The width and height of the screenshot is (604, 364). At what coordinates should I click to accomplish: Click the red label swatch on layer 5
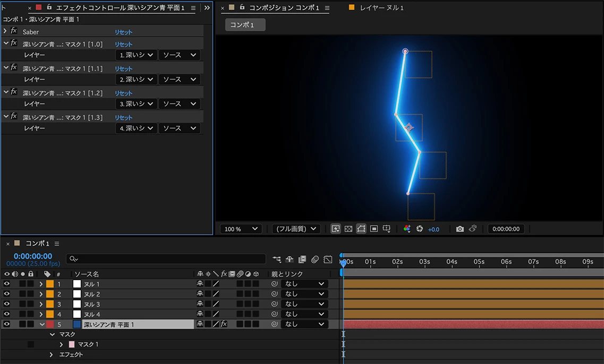(x=50, y=324)
